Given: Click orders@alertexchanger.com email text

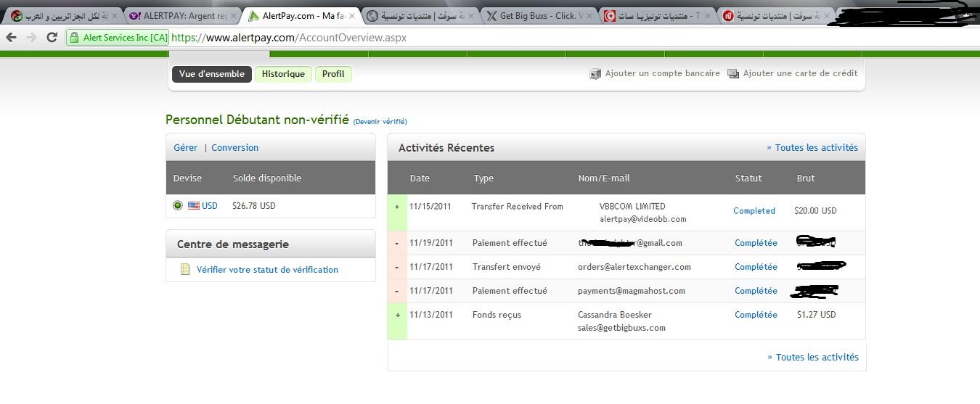Looking at the screenshot, I should tap(634, 267).
